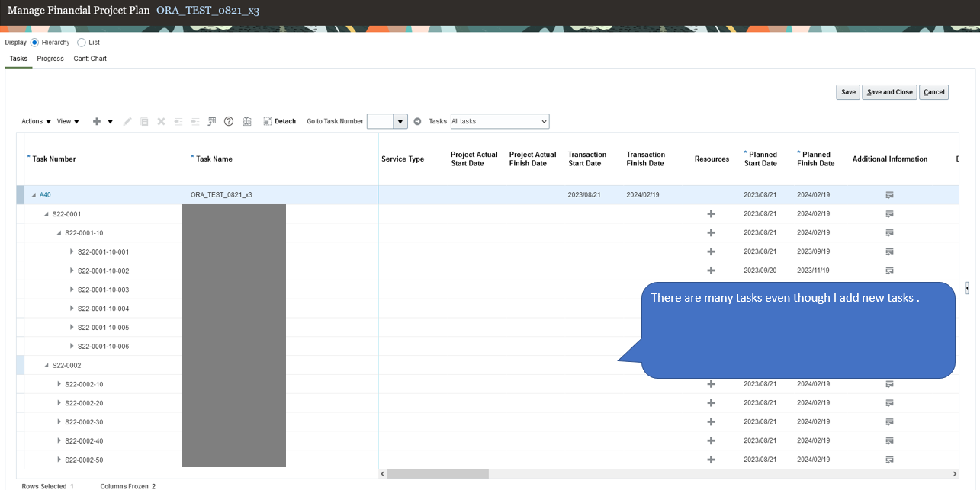Open additional information for S22-0002-10 row
Screen dimensions: 980x490
coord(889,384)
